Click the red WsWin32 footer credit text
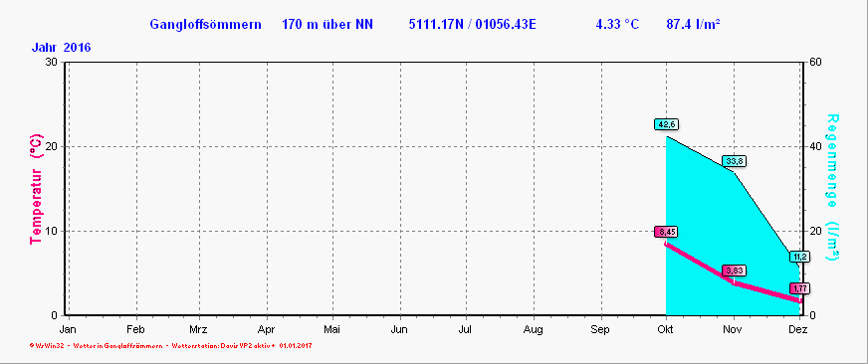 pos(171,346)
